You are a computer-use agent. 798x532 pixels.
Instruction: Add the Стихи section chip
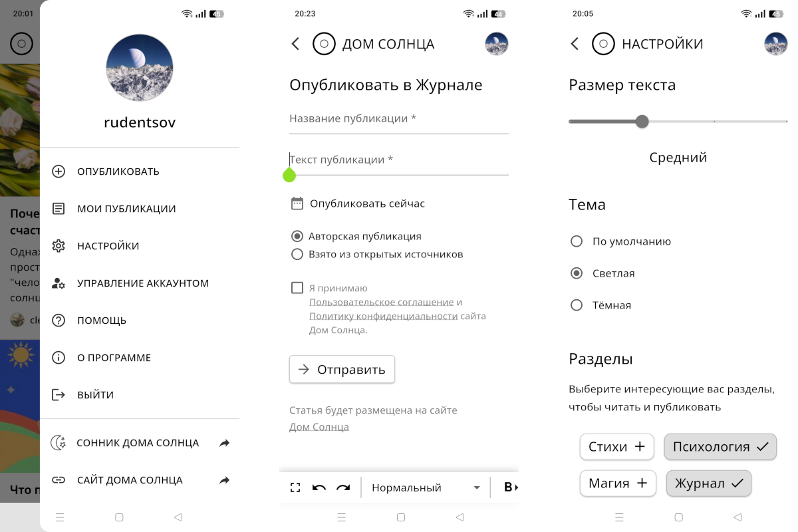(x=616, y=447)
